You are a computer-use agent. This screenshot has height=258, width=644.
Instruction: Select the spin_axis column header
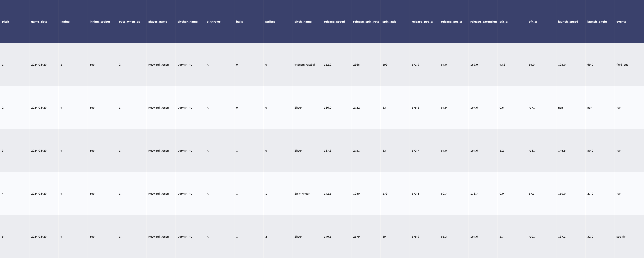(389, 21)
